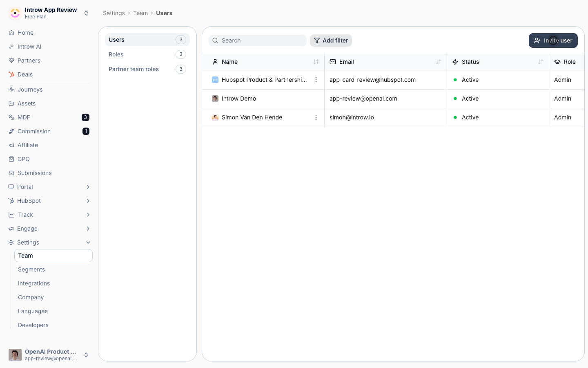Select Team under Settings
Image resolution: width=588 pixels, height=368 pixels.
click(53, 256)
